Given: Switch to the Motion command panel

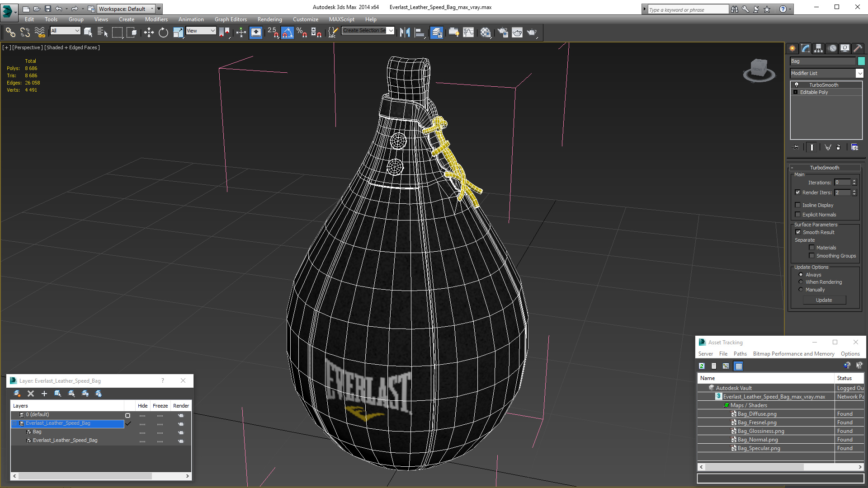Looking at the screenshot, I should click(832, 48).
